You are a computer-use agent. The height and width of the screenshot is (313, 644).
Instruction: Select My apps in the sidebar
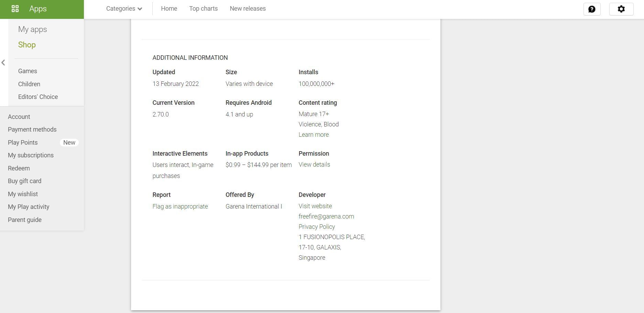[x=33, y=30]
